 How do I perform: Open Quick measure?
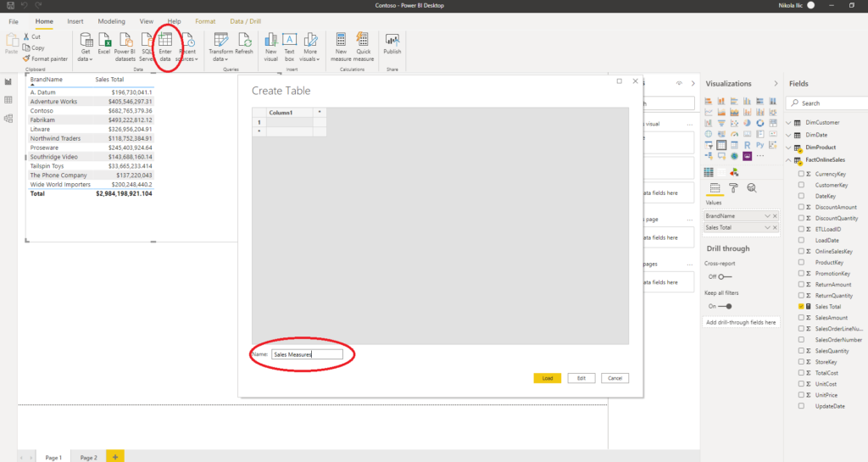pyautogui.click(x=364, y=47)
